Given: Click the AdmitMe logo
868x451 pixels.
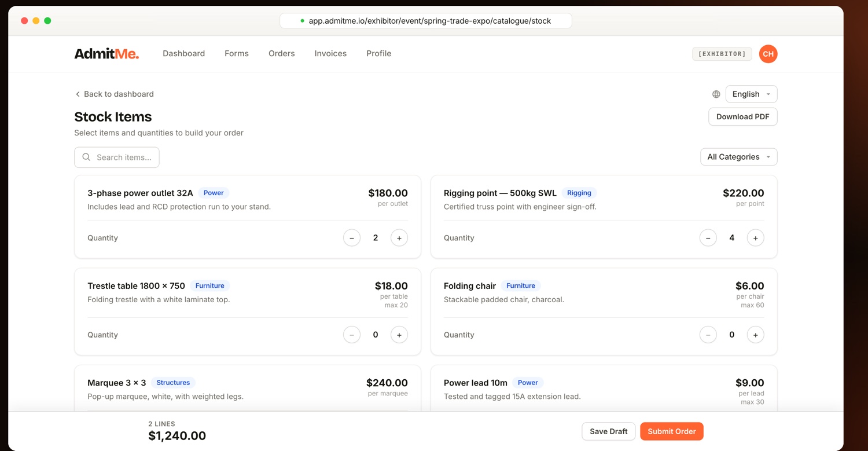Looking at the screenshot, I should [x=106, y=54].
